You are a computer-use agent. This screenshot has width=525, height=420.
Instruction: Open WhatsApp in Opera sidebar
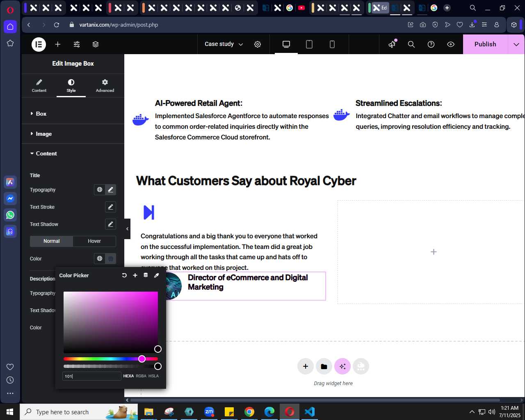10,215
